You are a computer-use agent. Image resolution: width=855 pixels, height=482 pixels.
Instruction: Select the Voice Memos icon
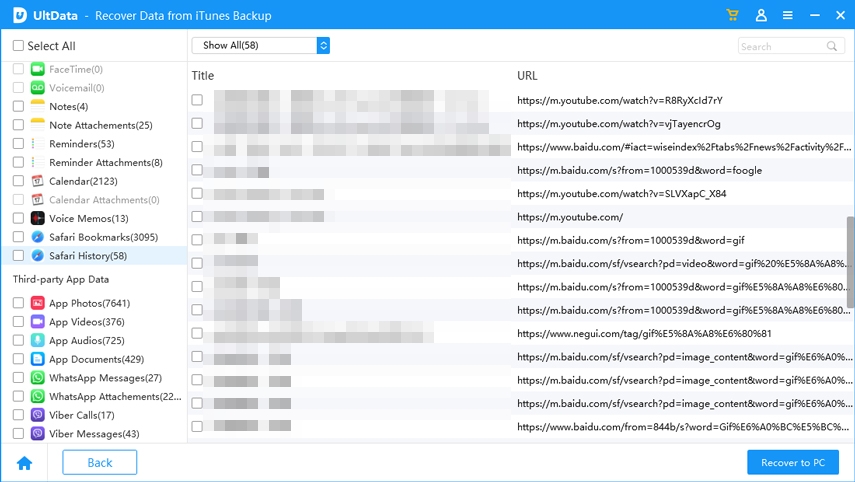coord(38,218)
